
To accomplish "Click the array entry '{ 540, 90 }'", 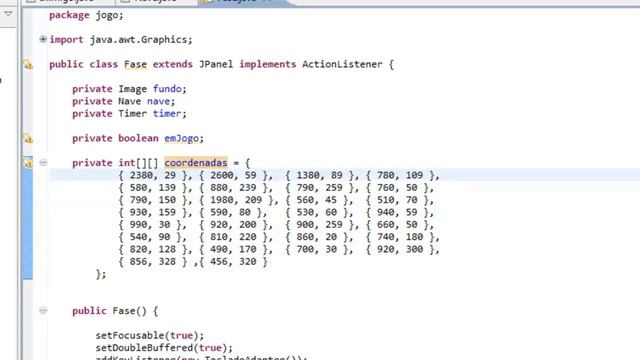I will [x=150, y=237].
